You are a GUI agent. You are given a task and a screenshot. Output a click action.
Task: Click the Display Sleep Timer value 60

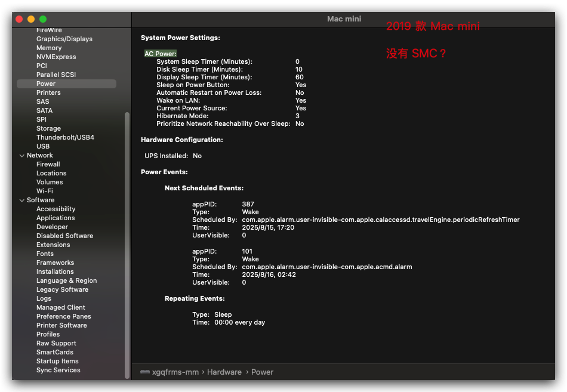click(300, 77)
